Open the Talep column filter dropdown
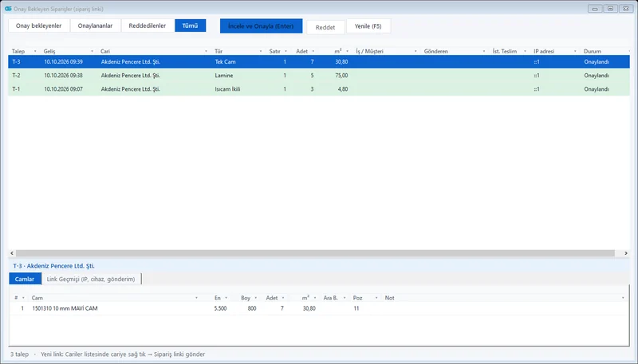This screenshot has width=638, height=364. [x=35, y=51]
